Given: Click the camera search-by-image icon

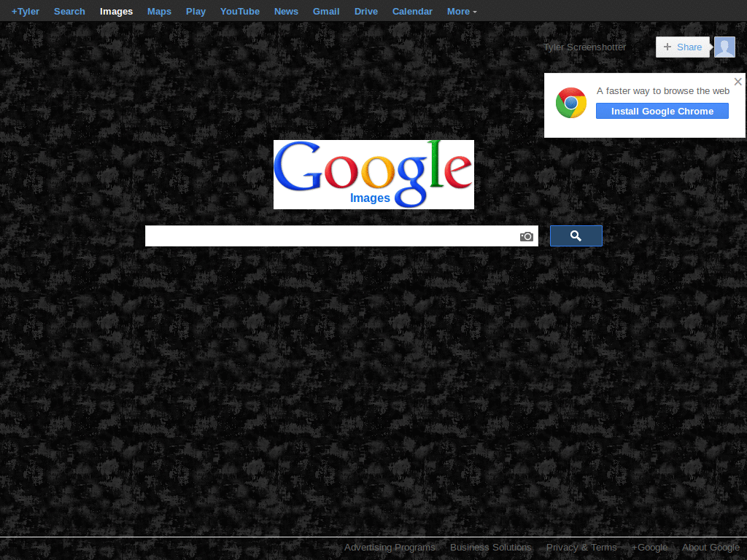Looking at the screenshot, I should (x=526, y=236).
